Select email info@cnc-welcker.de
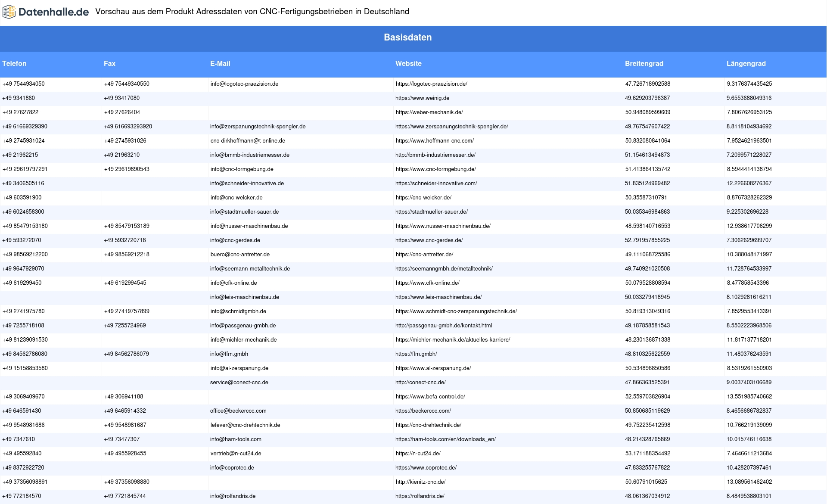The width and height of the screenshot is (827, 504). point(236,198)
